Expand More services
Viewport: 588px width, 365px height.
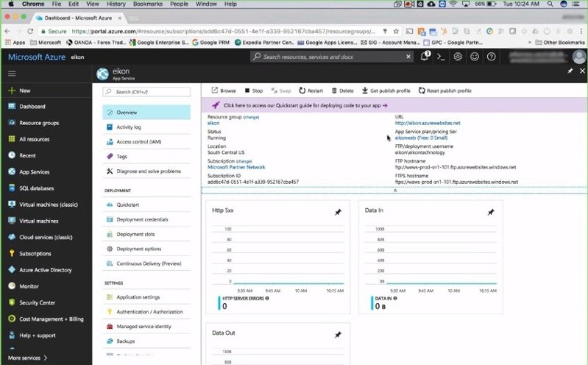[28, 358]
